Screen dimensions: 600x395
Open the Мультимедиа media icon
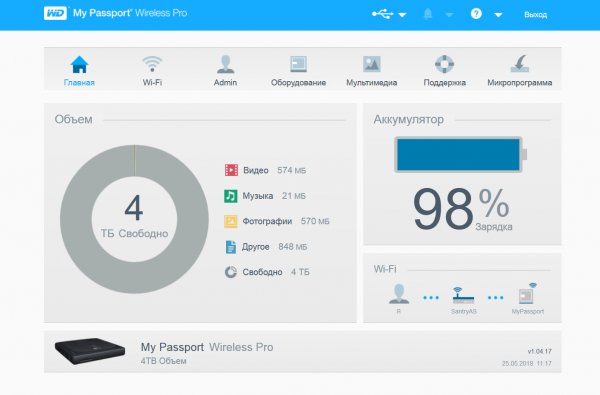(x=372, y=64)
